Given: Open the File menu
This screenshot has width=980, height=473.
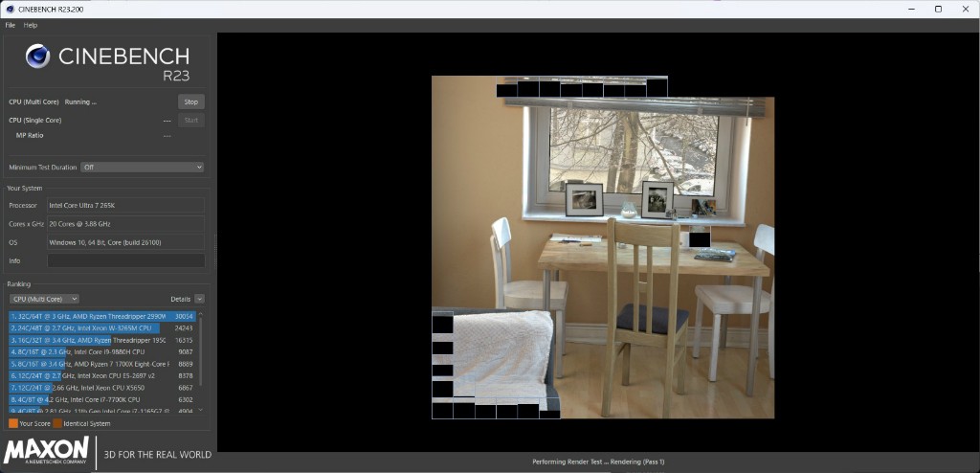Looking at the screenshot, I should [11, 25].
